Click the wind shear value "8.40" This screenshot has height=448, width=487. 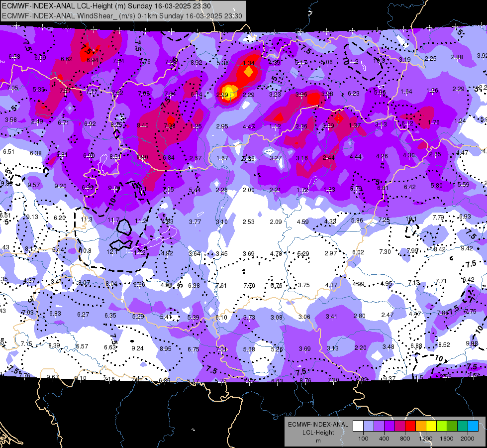point(143,125)
